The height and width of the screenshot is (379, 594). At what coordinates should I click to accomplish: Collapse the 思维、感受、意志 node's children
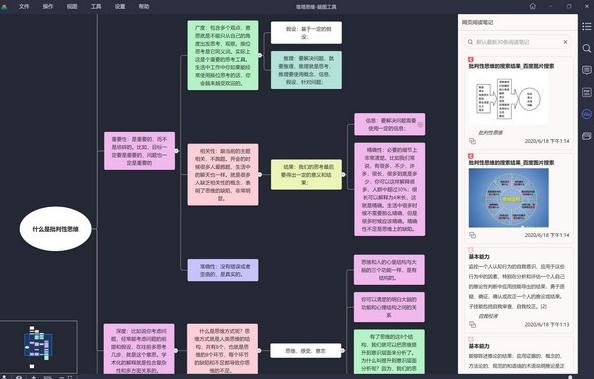pos(343,351)
